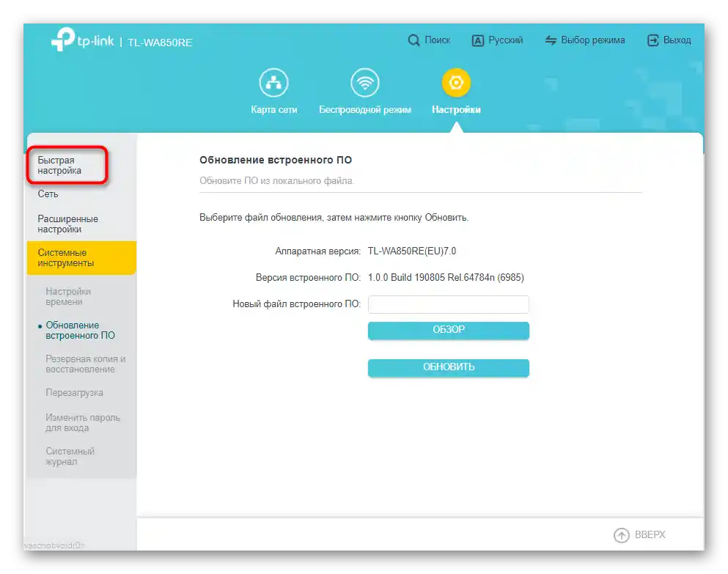728x574 pixels.
Task: Click the logout door icon
Action: (x=652, y=40)
